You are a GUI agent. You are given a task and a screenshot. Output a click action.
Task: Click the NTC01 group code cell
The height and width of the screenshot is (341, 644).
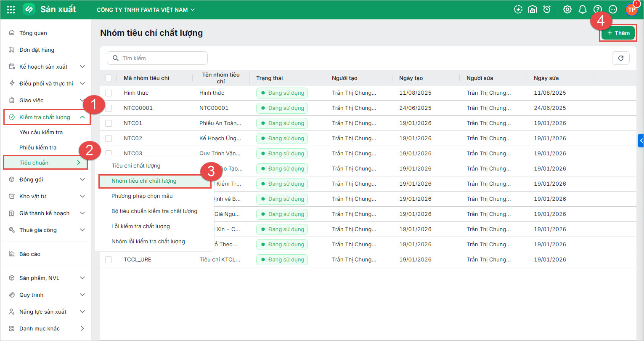[133, 123]
